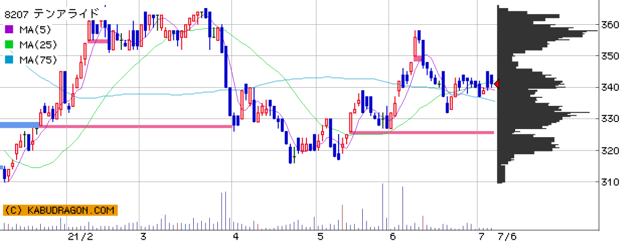Click the month 5 date axis label

click(320, 237)
